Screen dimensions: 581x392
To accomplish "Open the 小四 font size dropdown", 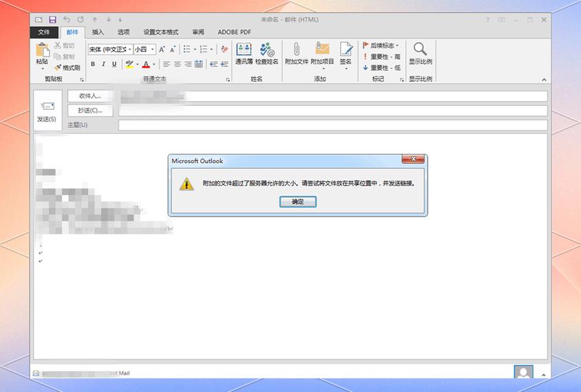I will (x=152, y=50).
